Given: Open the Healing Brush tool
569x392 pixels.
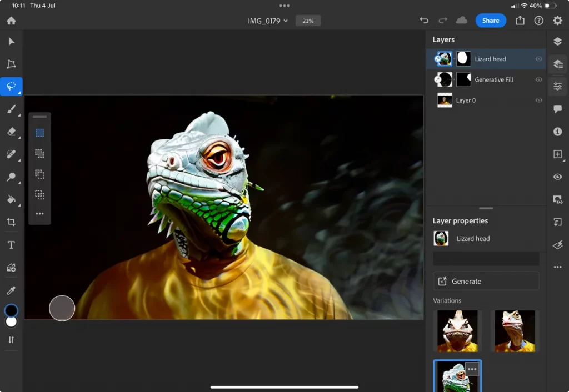Looking at the screenshot, I should pos(11,154).
